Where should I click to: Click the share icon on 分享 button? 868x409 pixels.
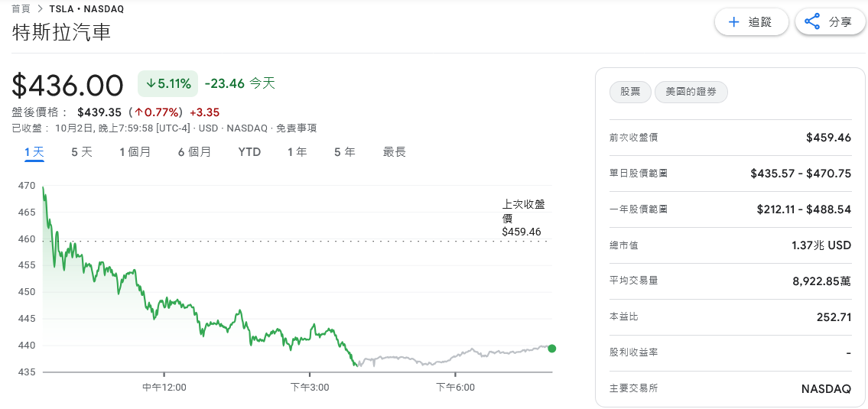813,22
